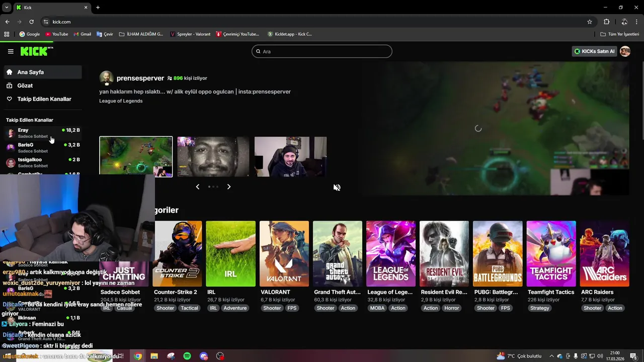
Task: Focus the Ara search field
Action: tap(321, 51)
